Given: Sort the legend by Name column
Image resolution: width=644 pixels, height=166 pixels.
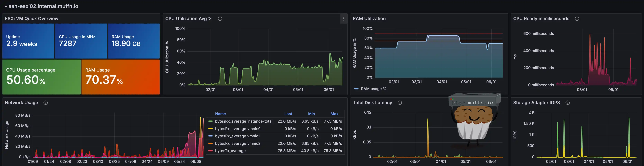Looking at the screenshot, I should [x=220, y=114].
